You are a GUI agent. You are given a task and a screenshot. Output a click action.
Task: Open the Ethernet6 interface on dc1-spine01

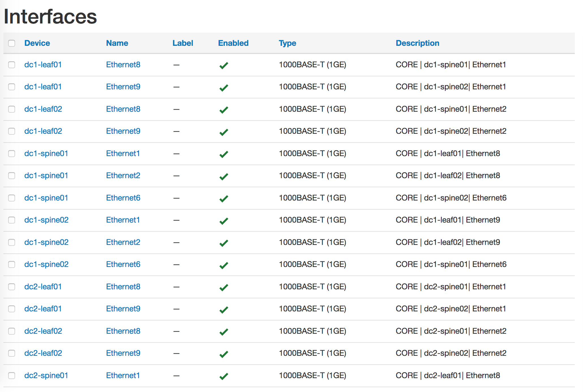pyautogui.click(x=123, y=198)
